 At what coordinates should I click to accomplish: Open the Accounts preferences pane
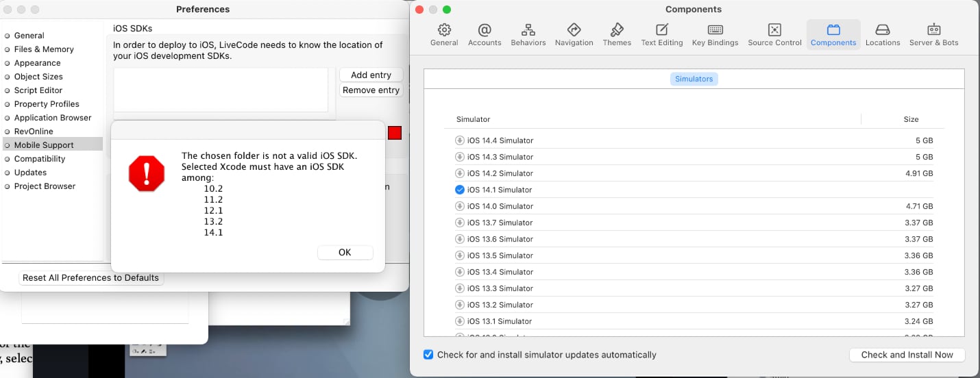(485, 34)
